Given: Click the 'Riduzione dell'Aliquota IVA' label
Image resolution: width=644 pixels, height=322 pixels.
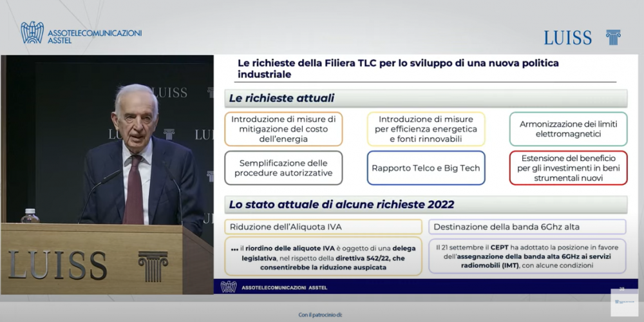Looking at the screenshot, I should coord(323,227).
